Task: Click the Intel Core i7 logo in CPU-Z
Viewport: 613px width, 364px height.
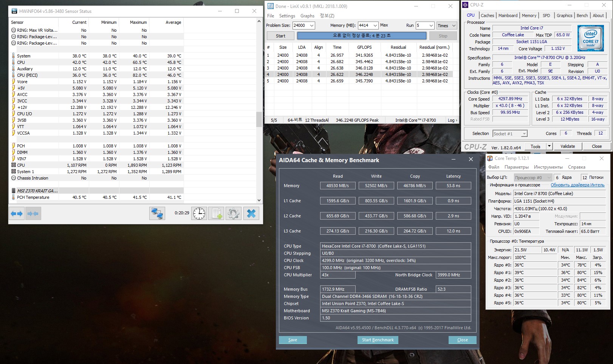Action: 590,38
